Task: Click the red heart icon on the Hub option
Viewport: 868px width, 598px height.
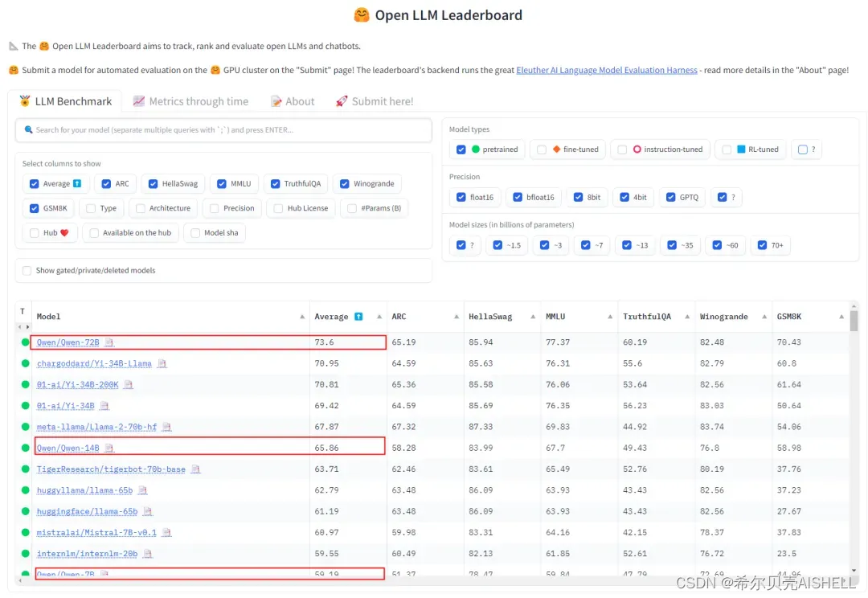Action: point(64,232)
